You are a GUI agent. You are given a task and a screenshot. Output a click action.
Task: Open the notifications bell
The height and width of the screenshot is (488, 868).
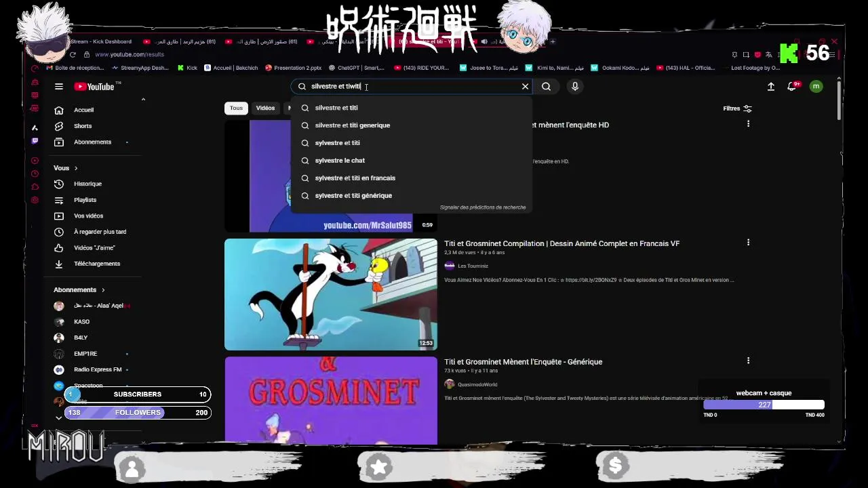(x=792, y=87)
